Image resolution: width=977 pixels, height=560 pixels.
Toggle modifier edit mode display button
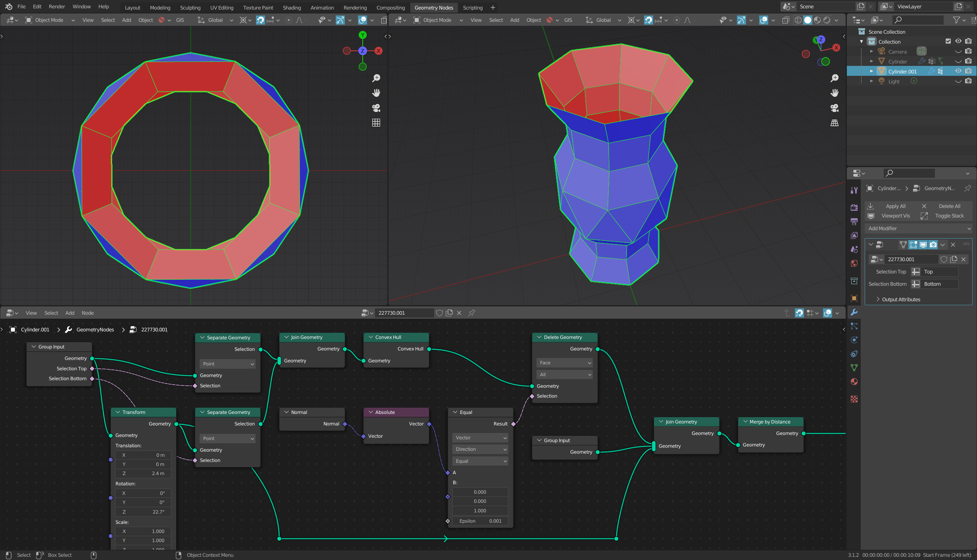point(914,244)
